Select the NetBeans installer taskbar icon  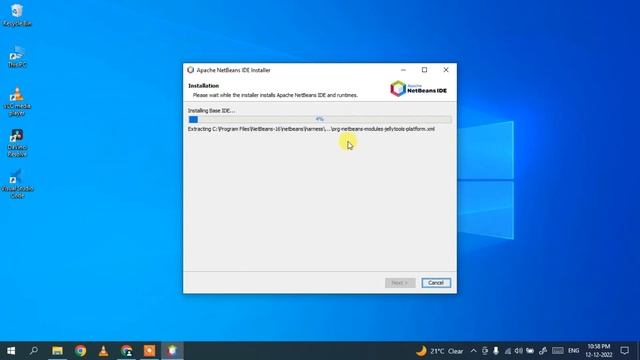point(172,351)
